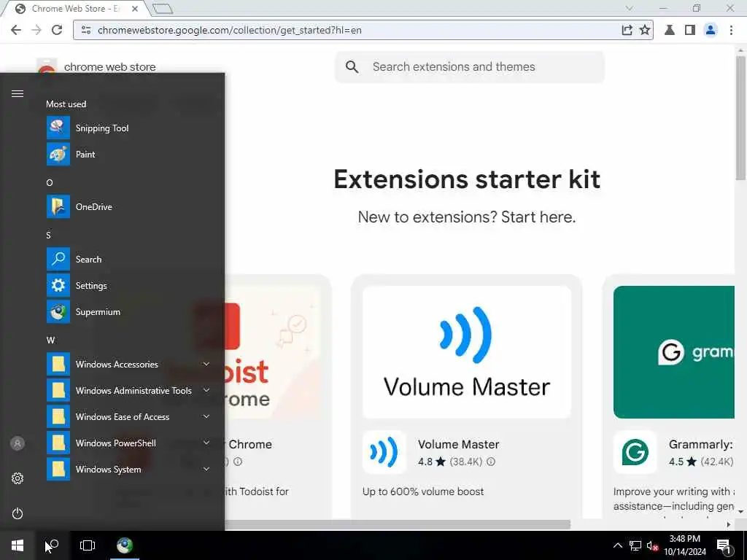
Task: Click the chrome web store logo text
Action: tap(109, 67)
